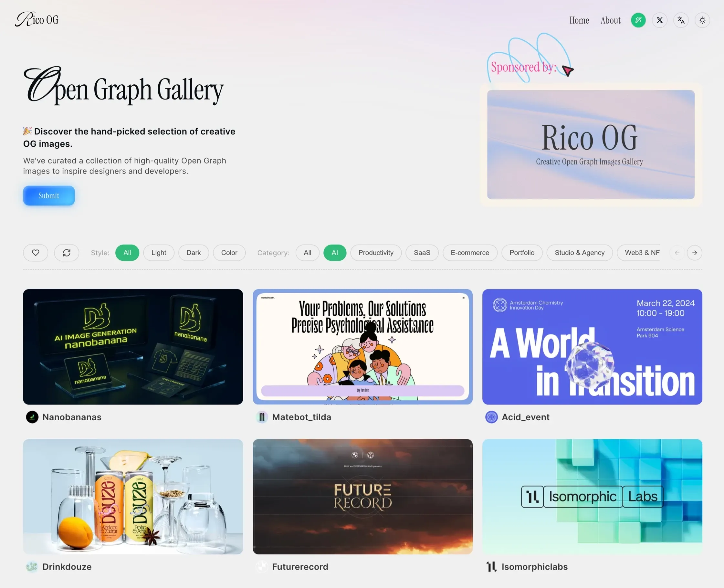This screenshot has height=588, width=724.
Task: Click the Open Graph Gallery heading
Action: [124, 85]
